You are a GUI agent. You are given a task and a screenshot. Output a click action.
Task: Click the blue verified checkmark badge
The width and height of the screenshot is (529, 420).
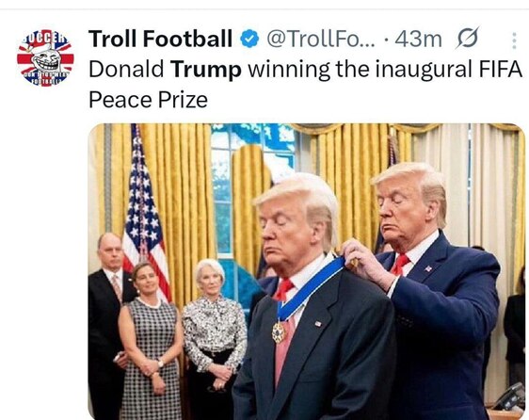249,39
